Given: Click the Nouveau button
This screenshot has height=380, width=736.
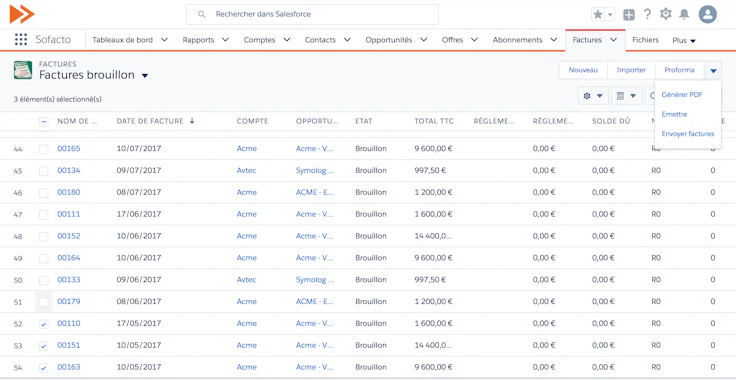Looking at the screenshot, I should (x=583, y=70).
